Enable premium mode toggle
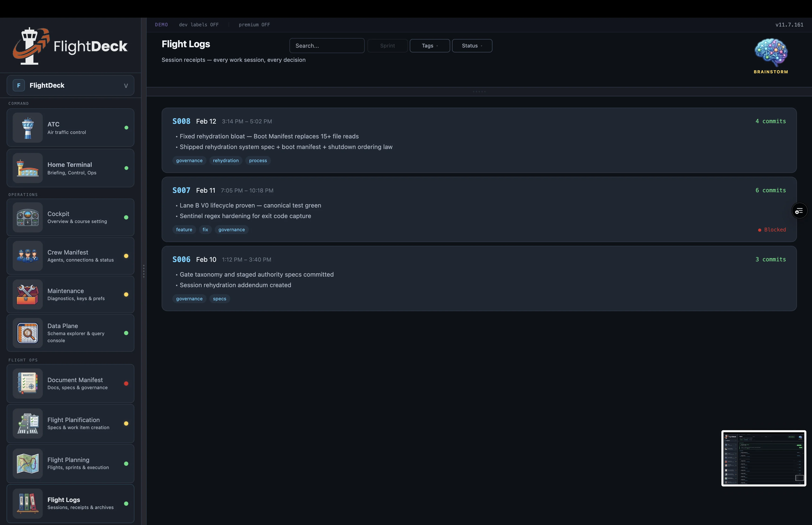Viewport: 812px width, 525px height. (254, 24)
